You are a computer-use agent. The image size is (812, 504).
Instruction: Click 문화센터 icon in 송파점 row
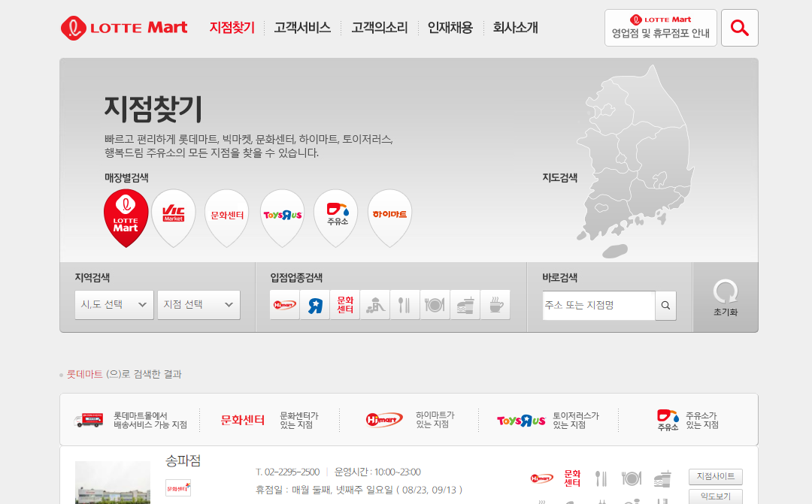[572, 478]
